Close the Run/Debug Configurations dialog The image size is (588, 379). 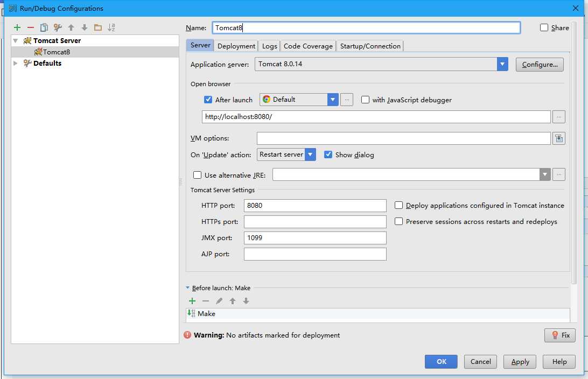pos(576,8)
